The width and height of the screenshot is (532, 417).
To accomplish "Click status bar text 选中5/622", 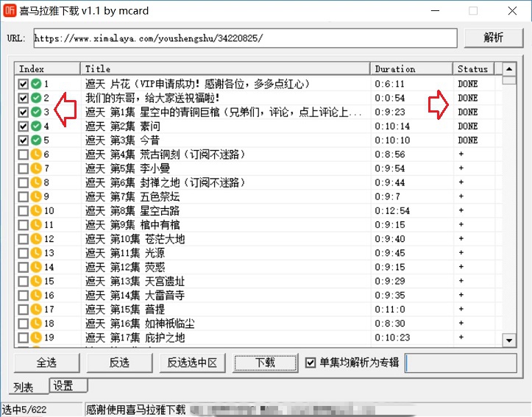I will [24, 410].
